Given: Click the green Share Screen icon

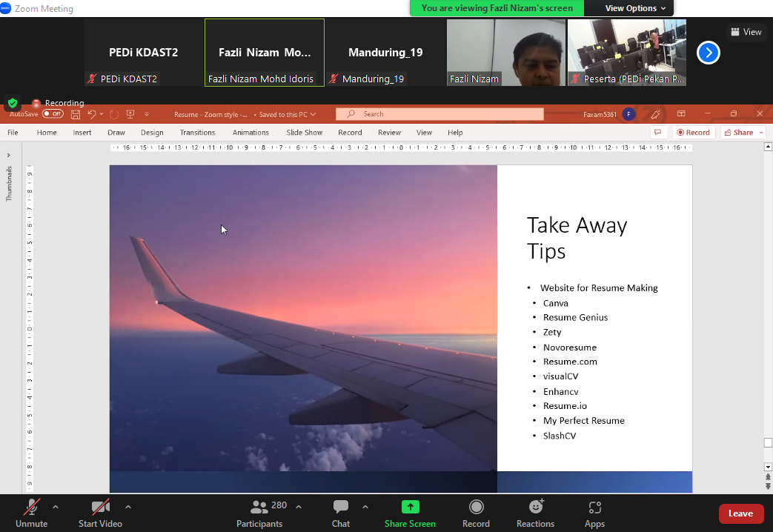Looking at the screenshot, I should click(410, 508).
